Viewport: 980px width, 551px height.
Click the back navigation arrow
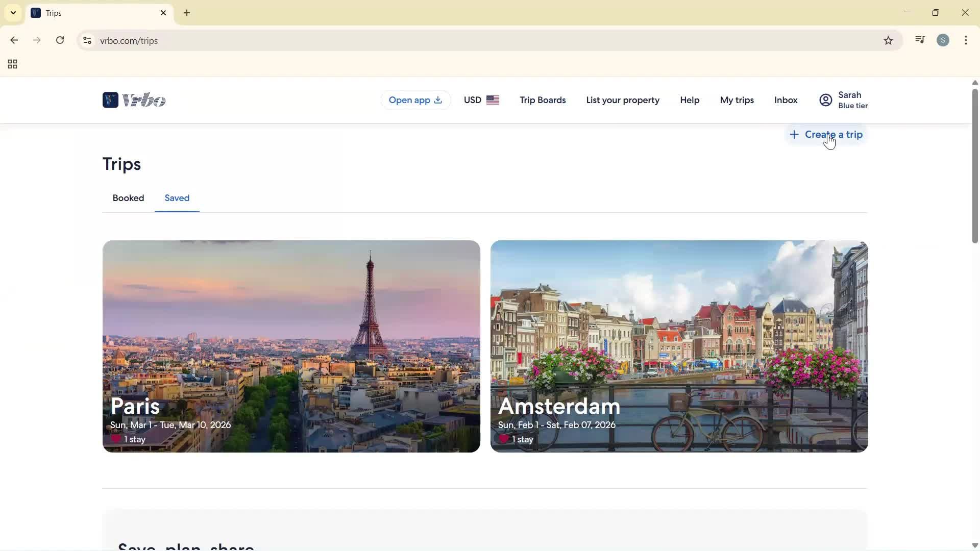coord(14,40)
